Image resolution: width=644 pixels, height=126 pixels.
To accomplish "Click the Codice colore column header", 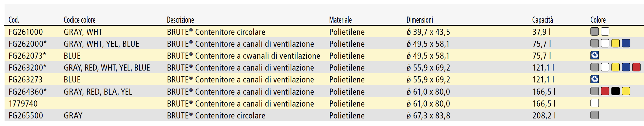I will pos(79,20).
